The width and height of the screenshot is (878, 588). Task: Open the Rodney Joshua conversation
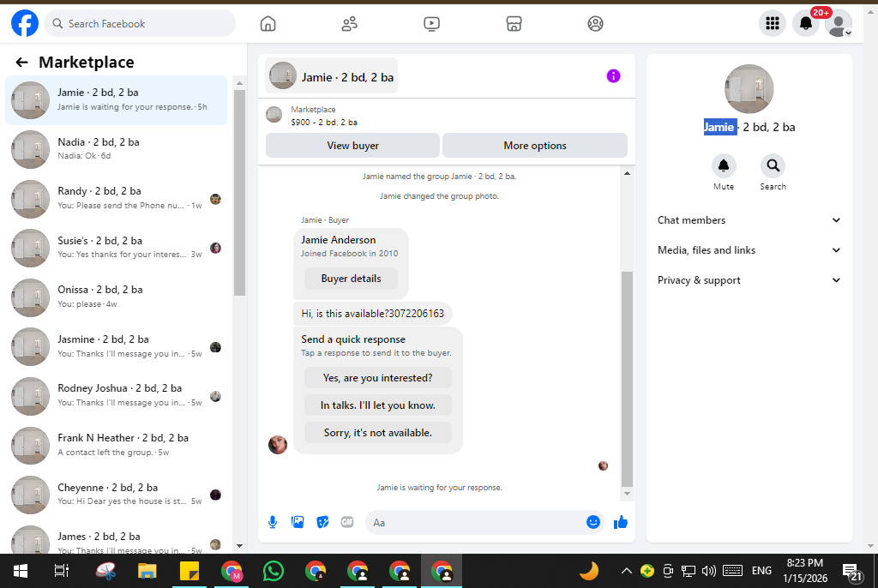pyautogui.click(x=117, y=395)
